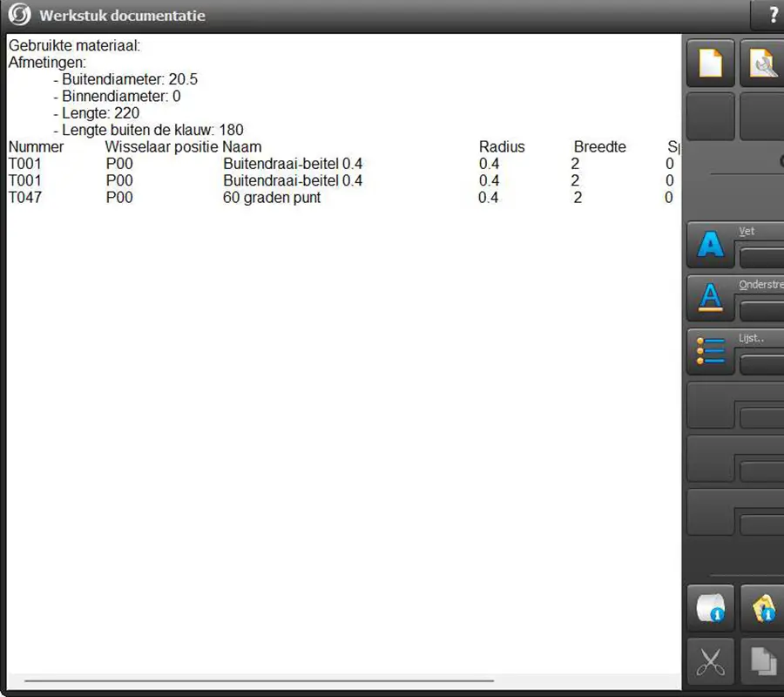
Task: Click the horizontal scrollbar at the bottom
Action: (259, 680)
